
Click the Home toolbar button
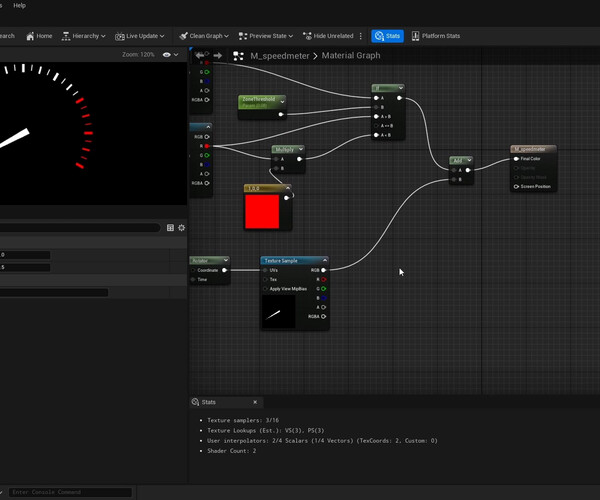[x=39, y=36]
